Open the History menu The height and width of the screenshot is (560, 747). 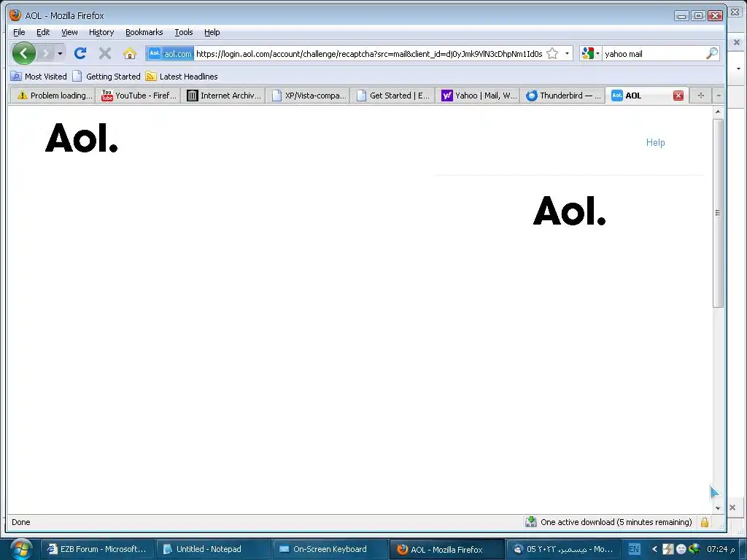coord(101,32)
